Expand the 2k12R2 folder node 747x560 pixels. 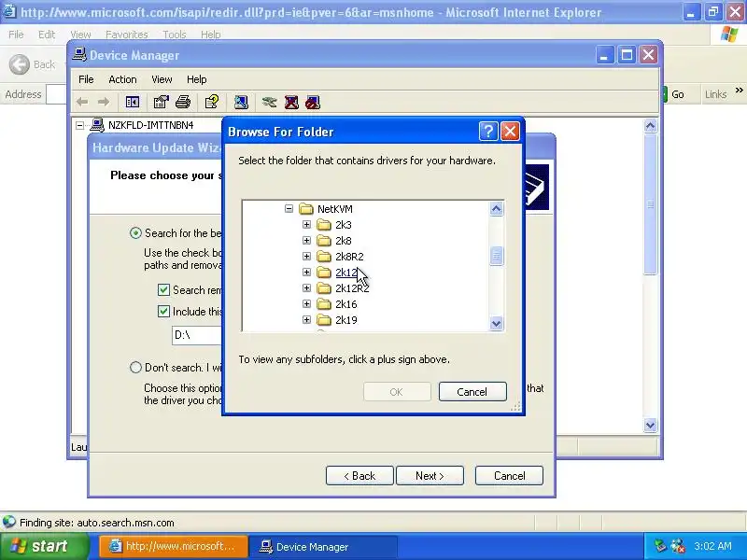pyautogui.click(x=306, y=288)
